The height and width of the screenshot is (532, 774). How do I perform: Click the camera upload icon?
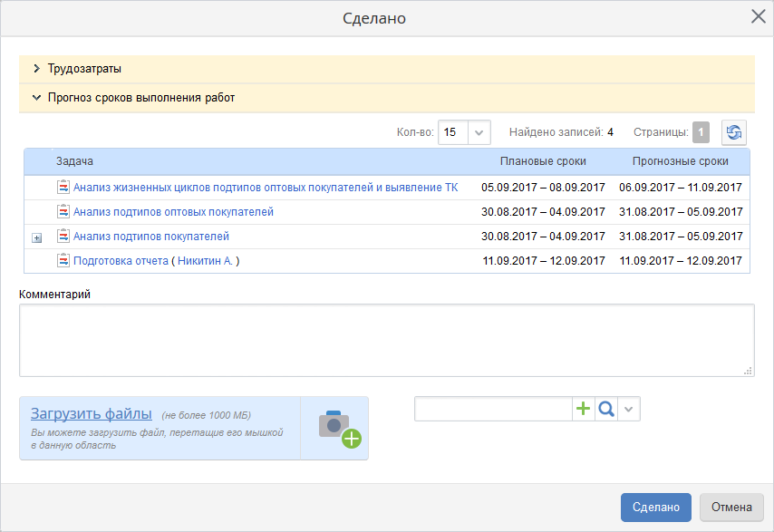(x=338, y=428)
